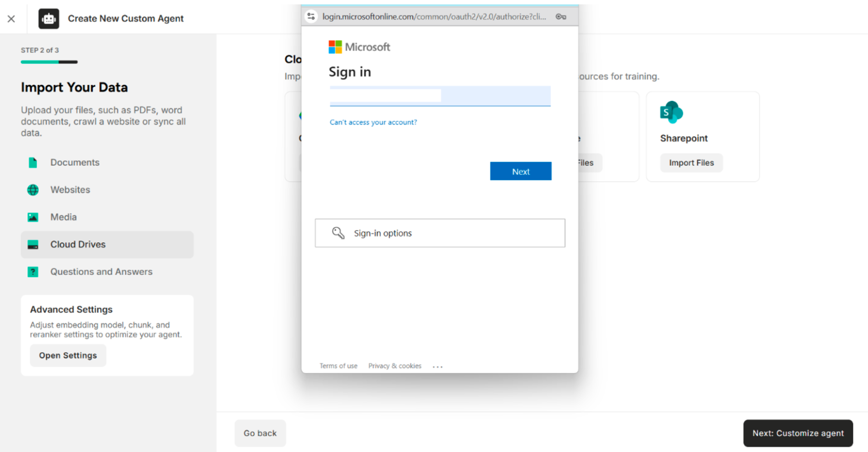
Task: Click Open Settings under Advanced Settings
Action: (68, 355)
